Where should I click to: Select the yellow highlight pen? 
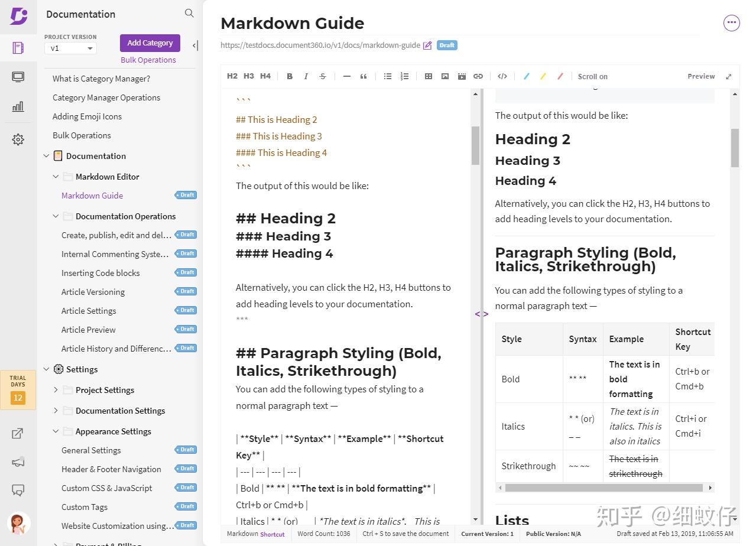tap(543, 76)
